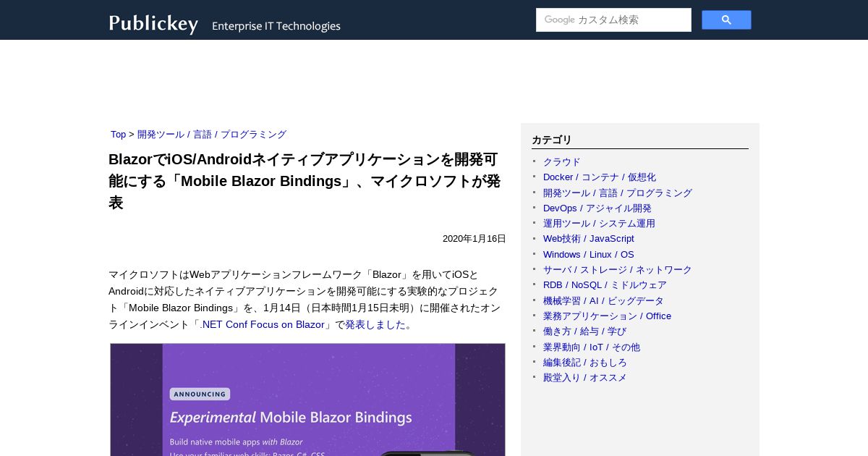The image size is (868, 456).
Task: Open sidebar 開発ツール / 言語 / プログラミング category
Action: click(618, 193)
